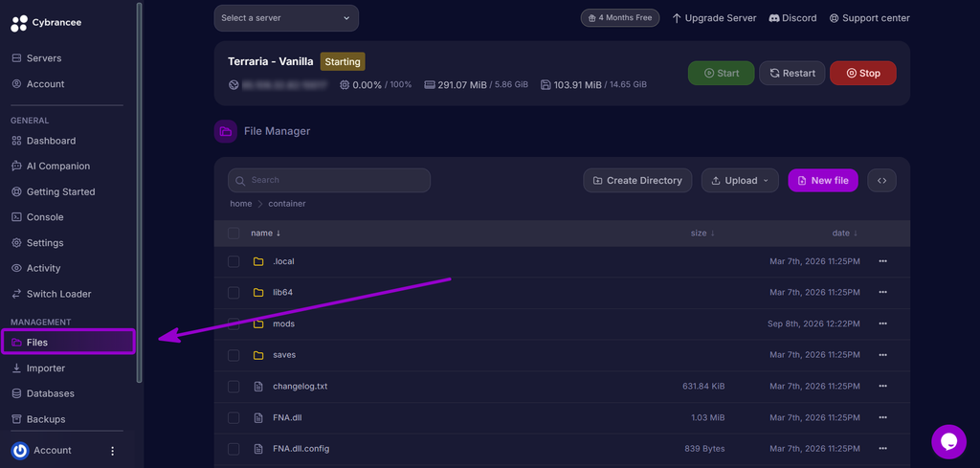Click the blue power avatar icon

(20, 451)
